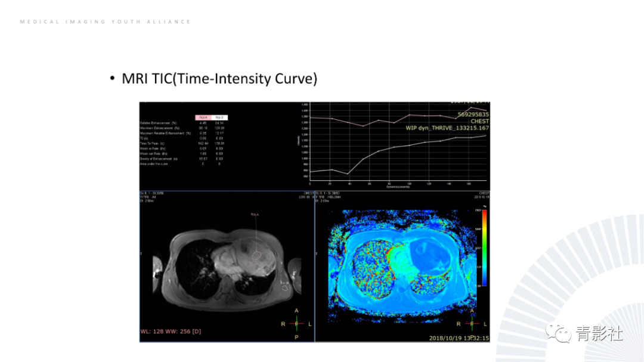Select the white Roi B column header

219,117
